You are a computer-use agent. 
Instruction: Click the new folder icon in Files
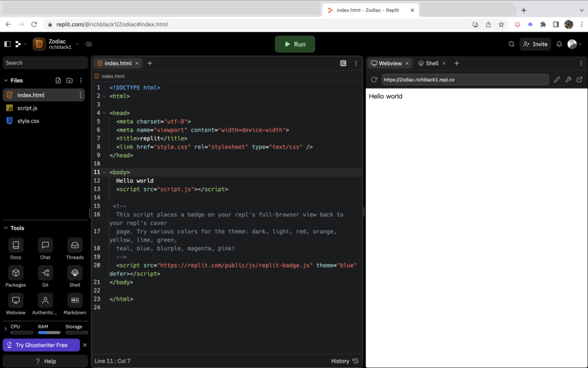pos(69,80)
